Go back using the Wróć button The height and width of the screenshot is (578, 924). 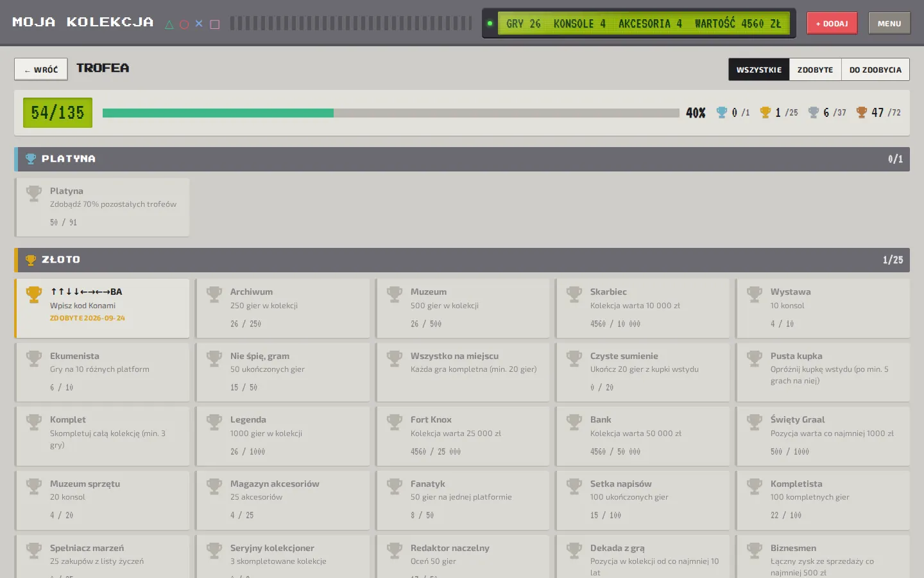[41, 69]
